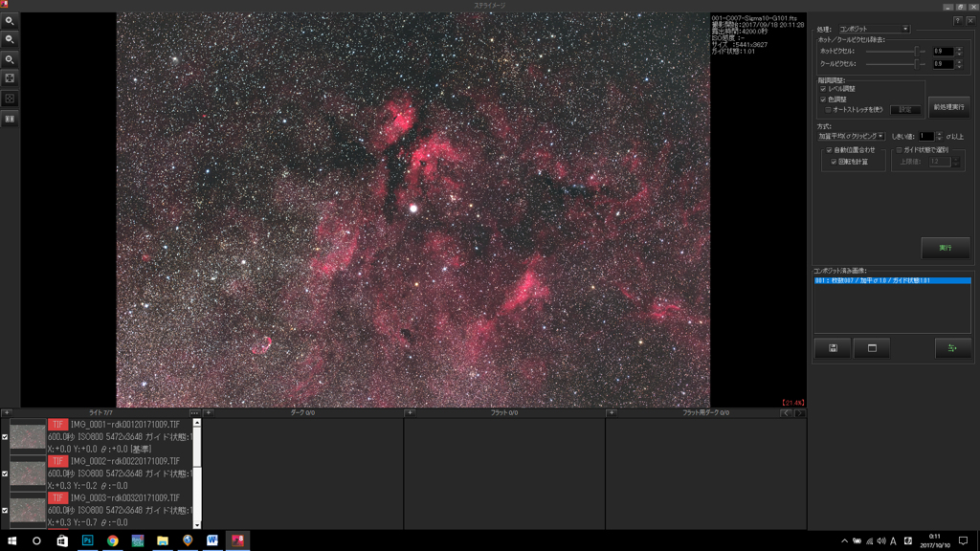This screenshot has width=980, height=551.
Task: Open composite result in window icon
Action: 872,348
